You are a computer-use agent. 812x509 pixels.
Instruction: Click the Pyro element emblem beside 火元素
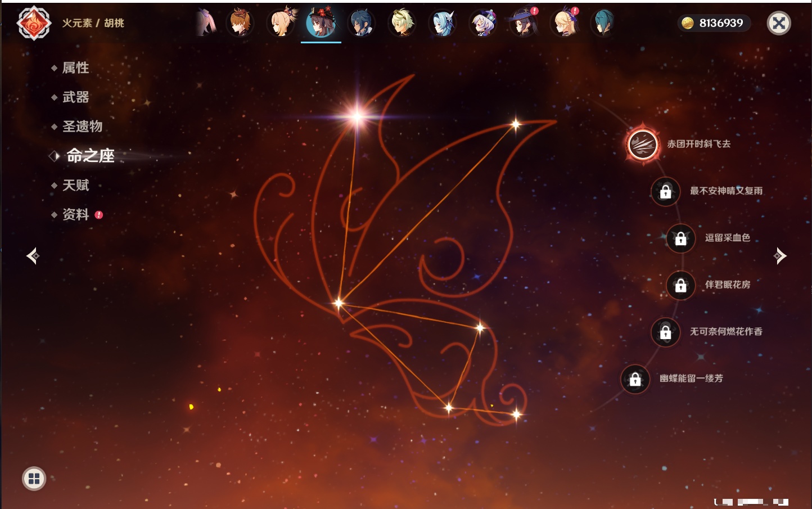pyautogui.click(x=34, y=23)
